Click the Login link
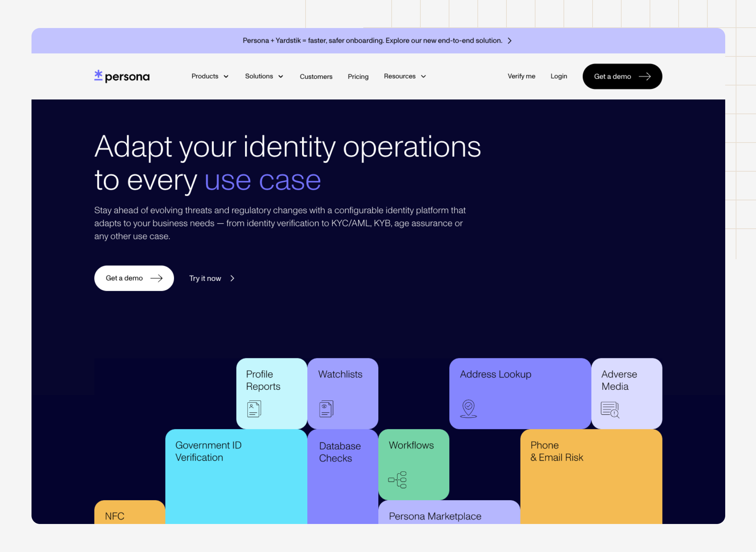Image resolution: width=756 pixels, height=552 pixels. [x=559, y=76]
